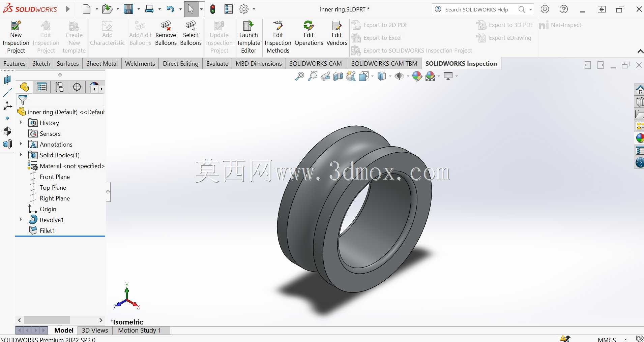Open the View Orientation cube icon
The image size is (644, 342).
click(364, 76)
